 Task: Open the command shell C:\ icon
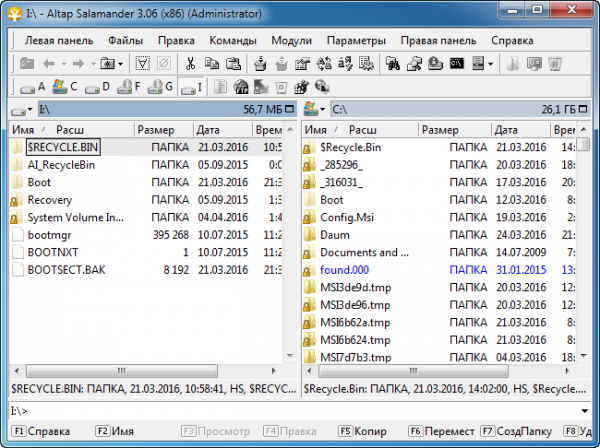[x=457, y=64]
